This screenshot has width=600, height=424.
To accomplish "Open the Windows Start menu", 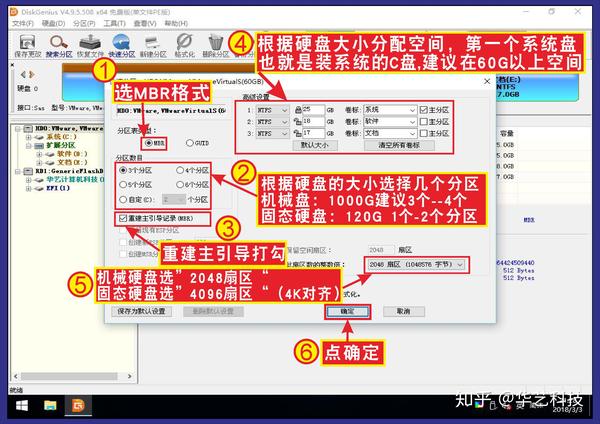I will click(22, 405).
